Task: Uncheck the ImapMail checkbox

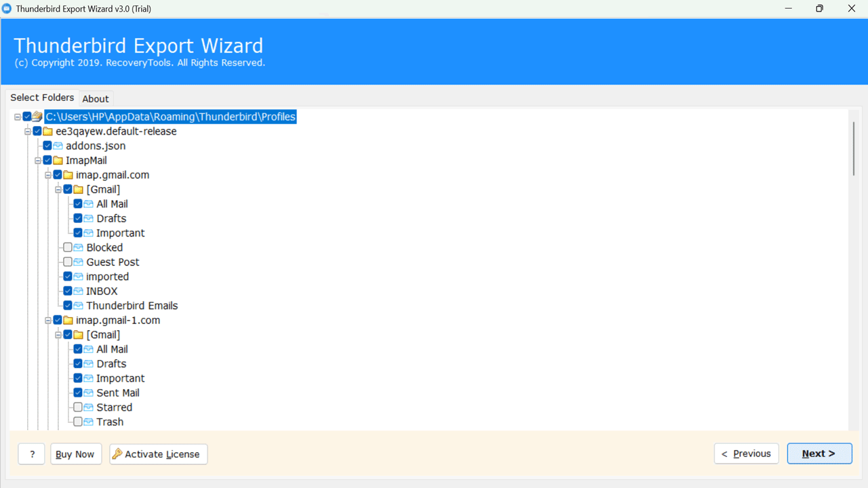Action: pos(47,161)
